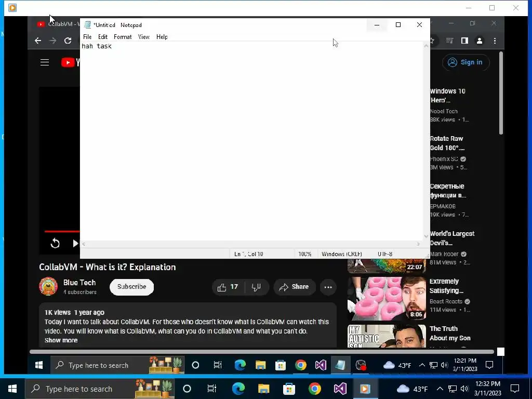The image size is (532, 399).
Task: Toggle Chrome side panel icon
Action: point(464,41)
